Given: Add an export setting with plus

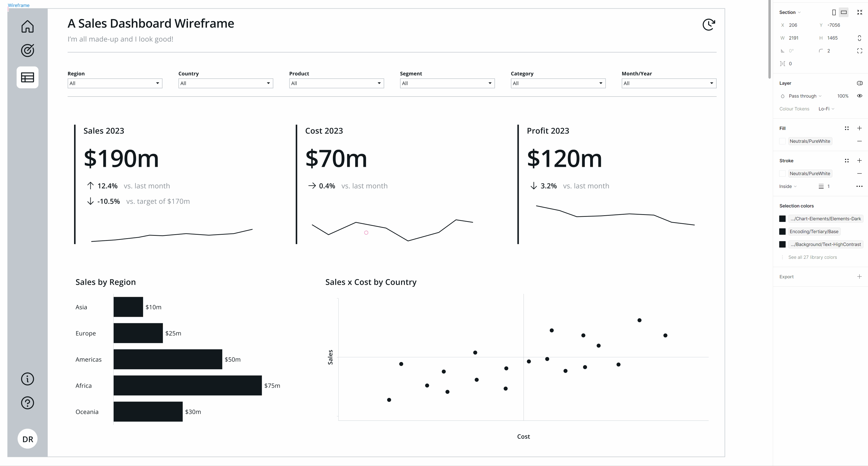Looking at the screenshot, I should pyautogui.click(x=859, y=277).
